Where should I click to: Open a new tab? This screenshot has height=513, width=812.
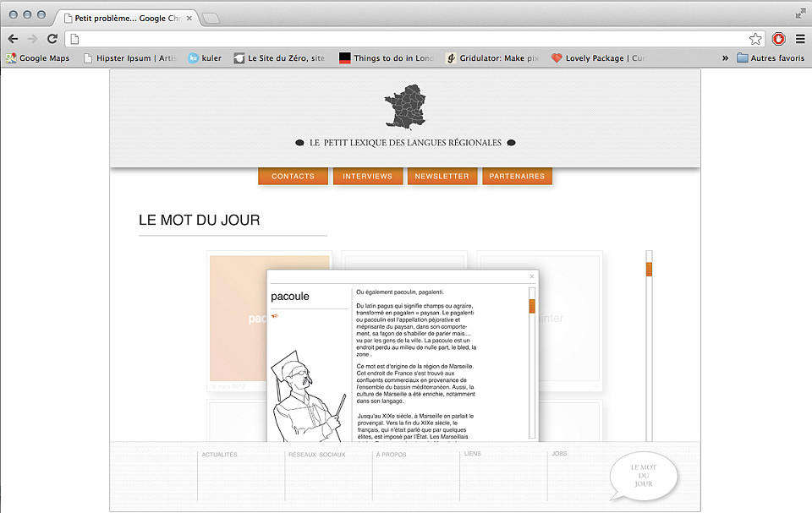point(211,19)
